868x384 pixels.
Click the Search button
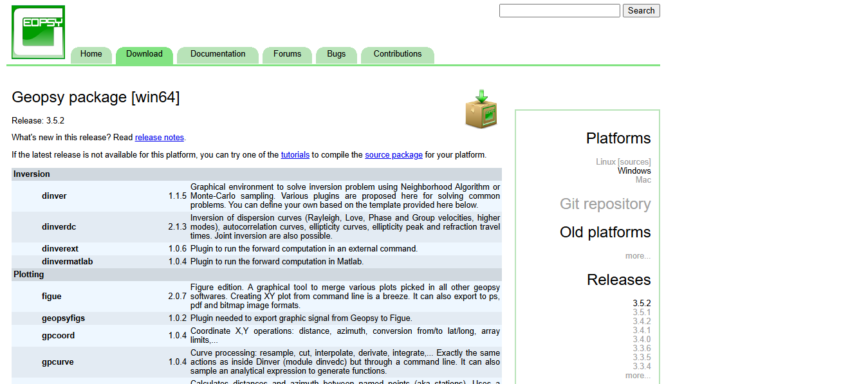(642, 11)
